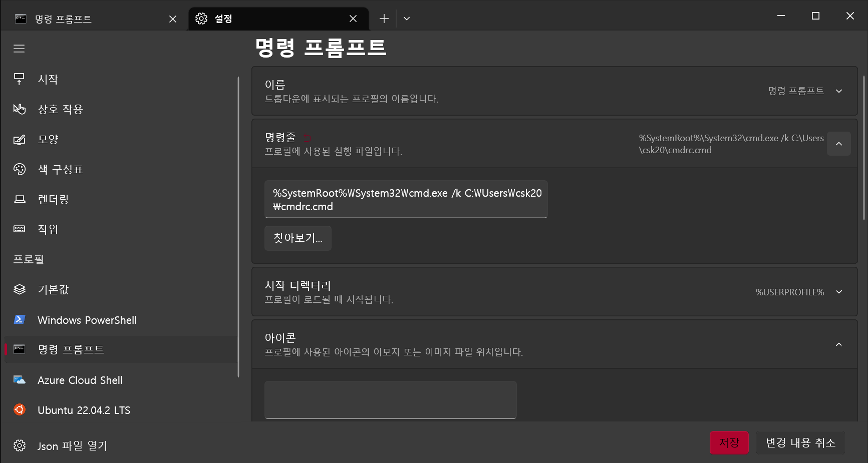Image resolution: width=868 pixels, height=463 pixels.
Task: Go to 시작 settings page
Action: coord(120,79)
